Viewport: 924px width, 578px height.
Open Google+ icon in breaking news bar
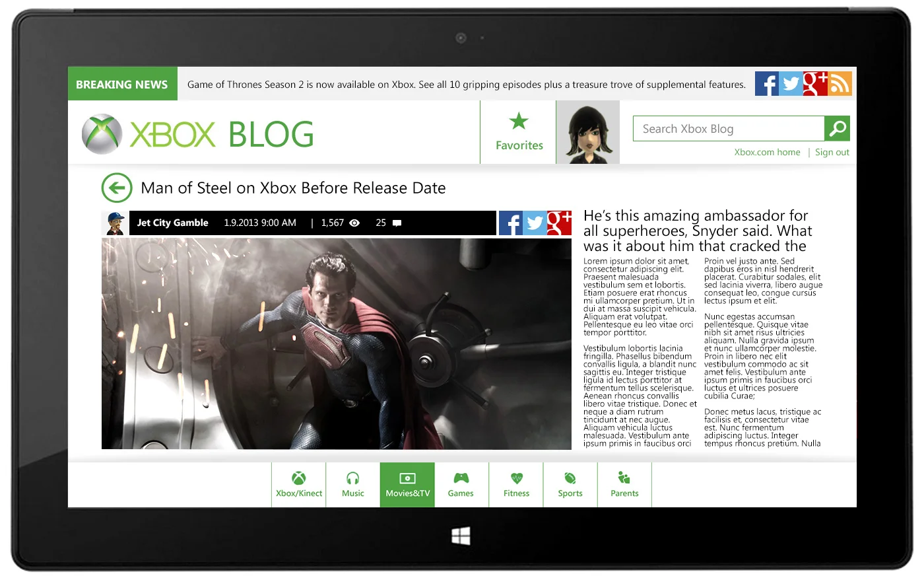[815, 84]
